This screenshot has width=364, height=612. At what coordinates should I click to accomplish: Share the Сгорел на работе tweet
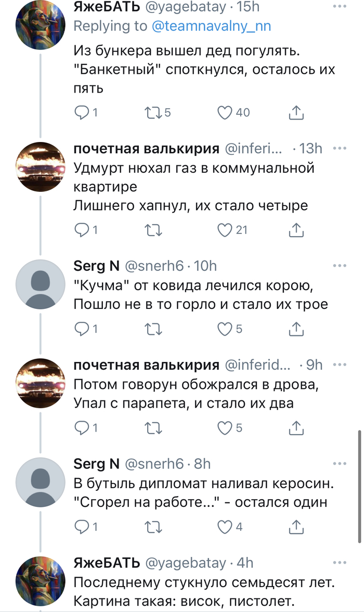click(x=295, y=527)
